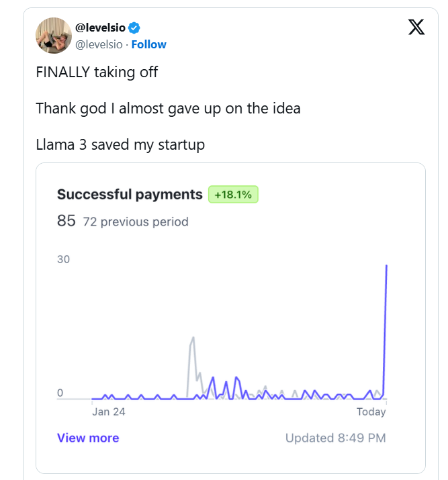Click the gray @levelsio handle
Viewport: 448px width, 480px height.
(x=99, y=44)
